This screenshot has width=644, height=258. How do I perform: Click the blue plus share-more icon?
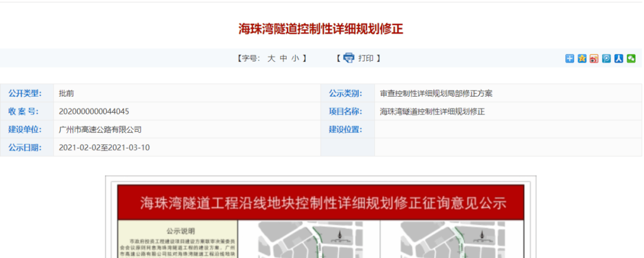(569, 58)
